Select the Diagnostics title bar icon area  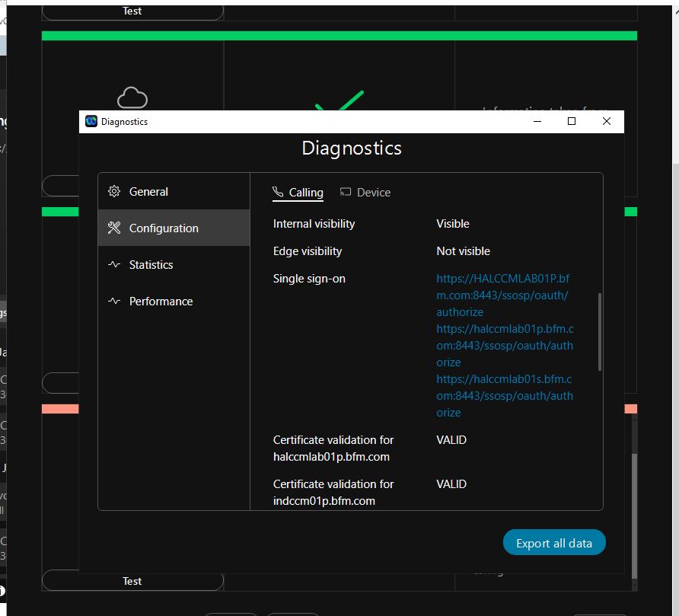pos(91,121)
